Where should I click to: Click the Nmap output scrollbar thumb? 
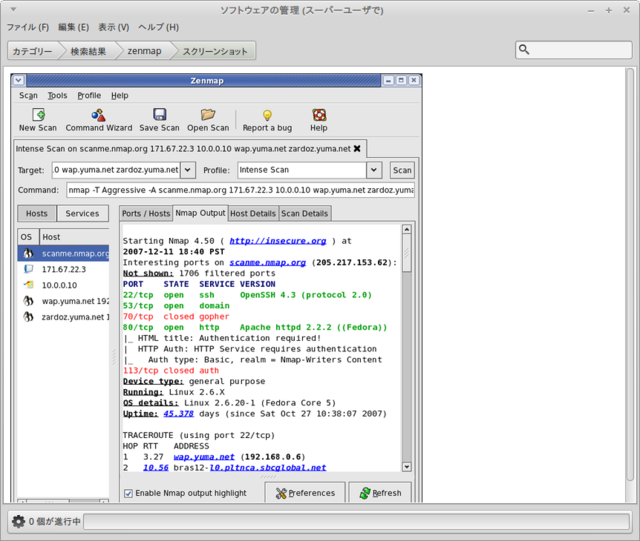(407, 253)
